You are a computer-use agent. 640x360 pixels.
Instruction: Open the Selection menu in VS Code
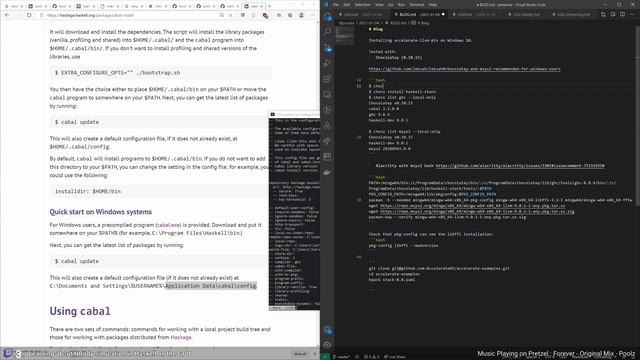point(362,4)
